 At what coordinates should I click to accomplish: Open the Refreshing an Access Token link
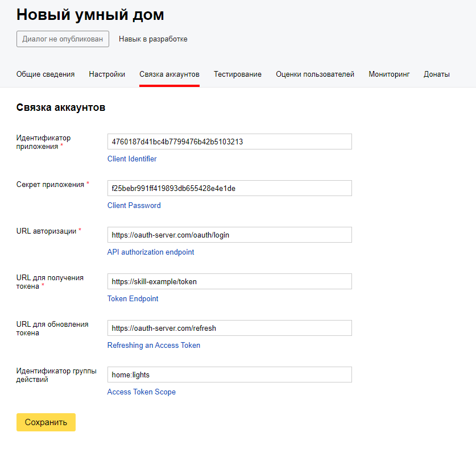(154, 345)
